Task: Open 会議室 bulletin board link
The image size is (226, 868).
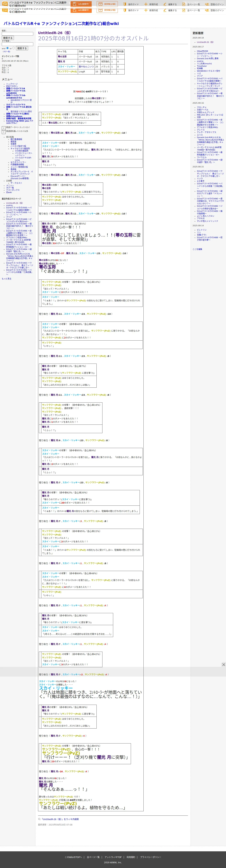Action: point(13,143)
